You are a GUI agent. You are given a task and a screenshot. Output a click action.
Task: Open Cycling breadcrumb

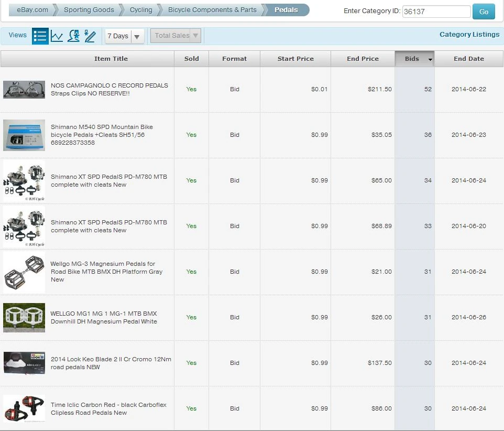141,10
